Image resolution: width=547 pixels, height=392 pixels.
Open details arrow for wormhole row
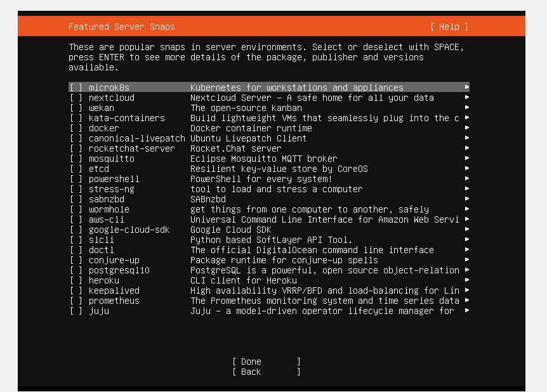pyautogui.click(x=467, y=209)
